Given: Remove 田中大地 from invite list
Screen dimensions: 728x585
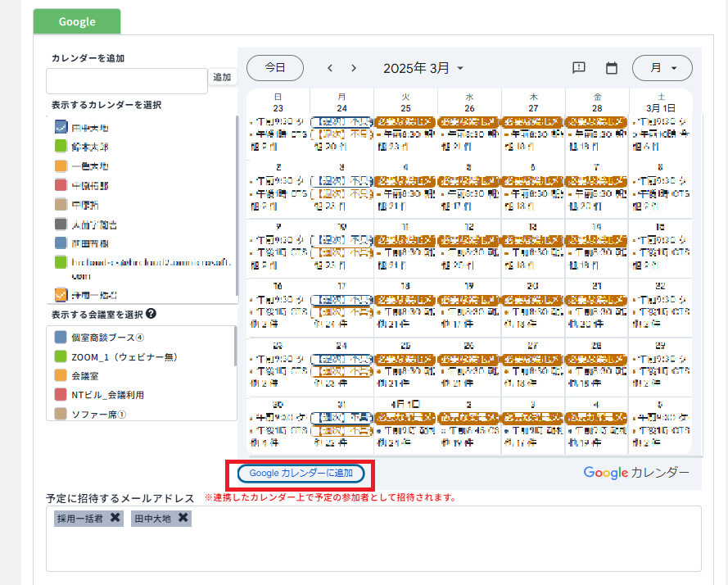Looking at the screenshot, I should [x=183, y=518].
